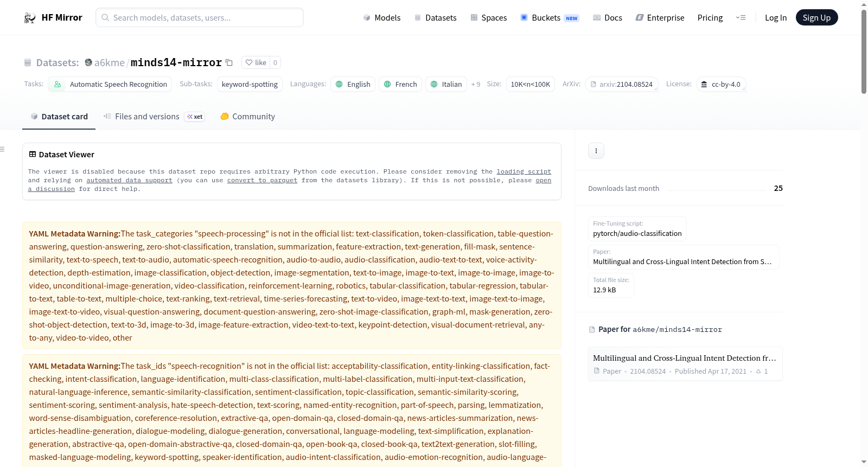Click the Sign Up button

[x=816, y=17]
